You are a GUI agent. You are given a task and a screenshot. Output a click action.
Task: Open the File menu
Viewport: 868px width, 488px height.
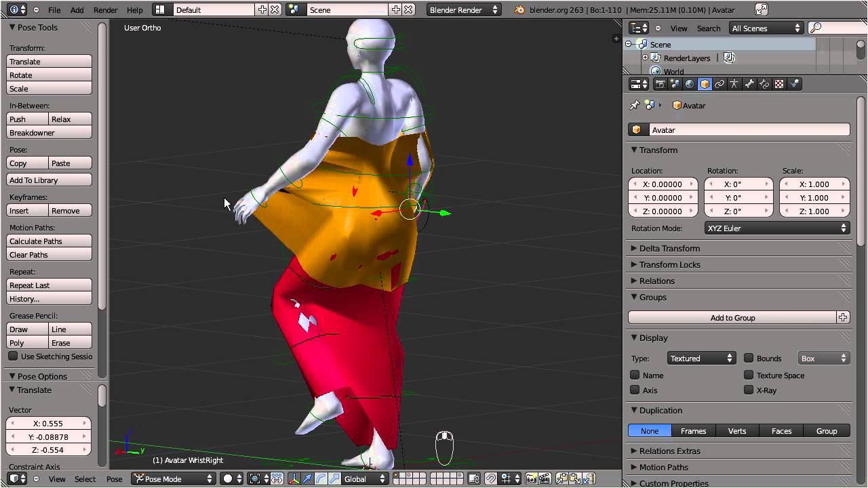click(x=54, y=9)
